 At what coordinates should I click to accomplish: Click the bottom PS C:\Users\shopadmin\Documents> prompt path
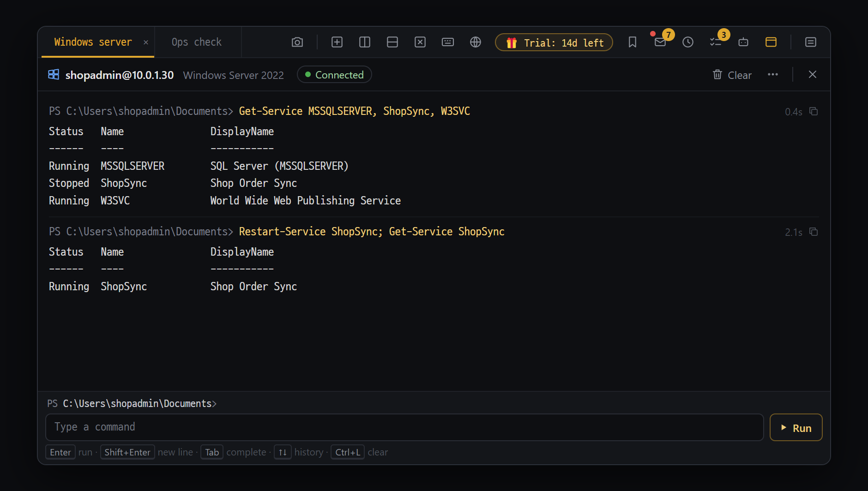click(x=132, y=403)
